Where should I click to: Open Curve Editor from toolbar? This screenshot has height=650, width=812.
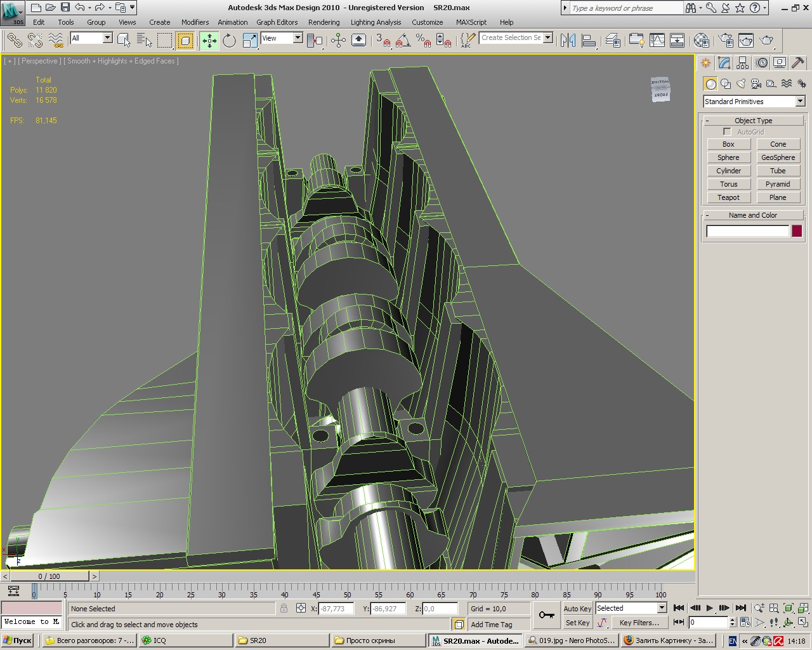click(x=657, y=41)
